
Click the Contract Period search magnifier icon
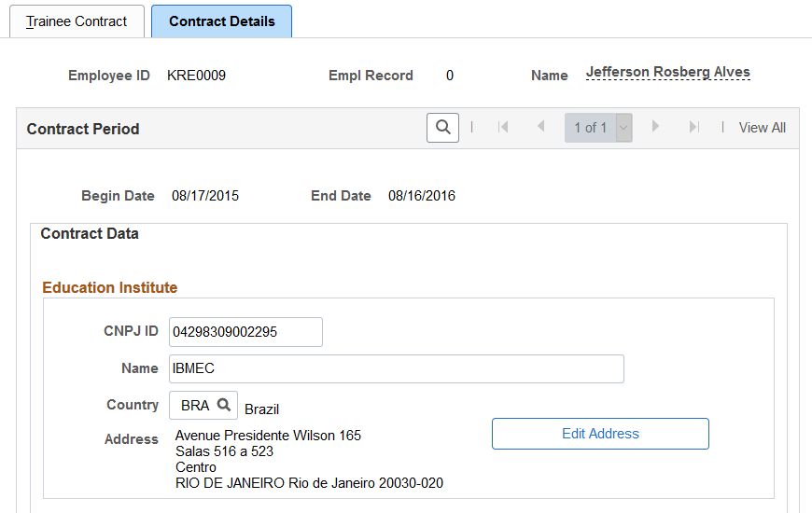442,128
